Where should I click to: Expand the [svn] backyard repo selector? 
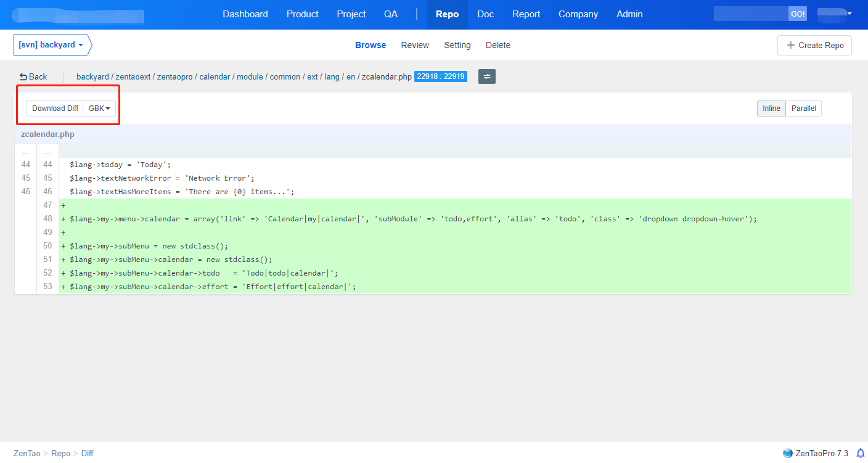pos(52,45)
